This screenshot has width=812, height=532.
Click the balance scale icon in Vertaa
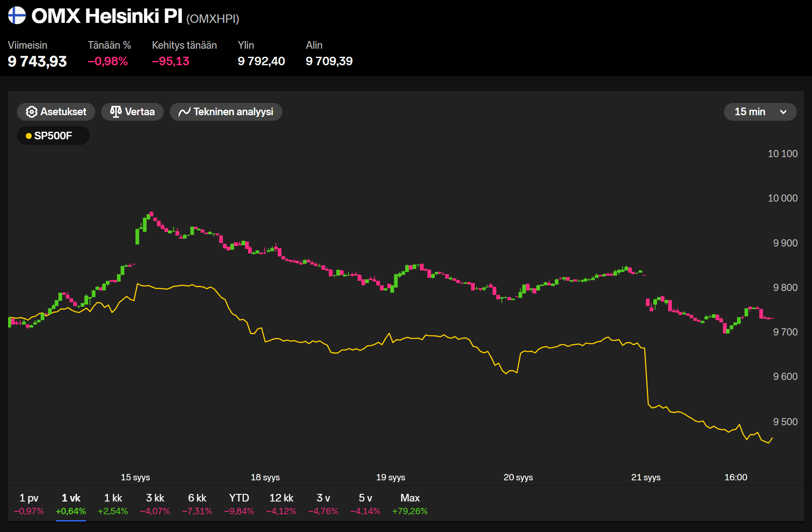tap(116, 112)
